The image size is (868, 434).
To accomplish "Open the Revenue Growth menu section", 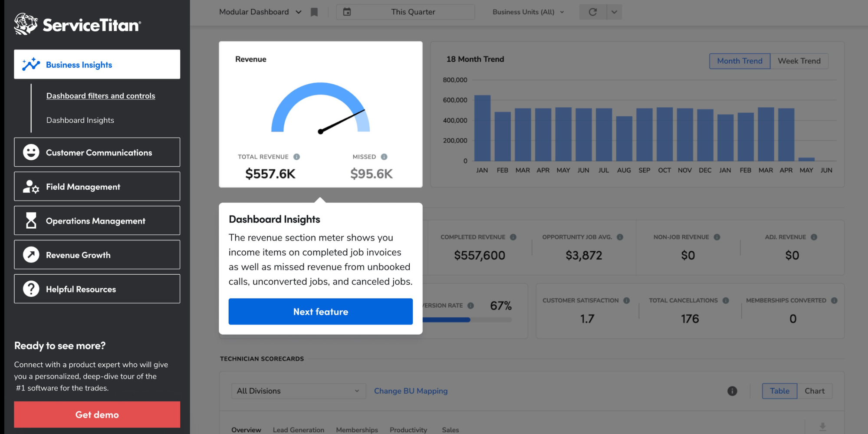I will pyautogui.click(x=97, y=255).
